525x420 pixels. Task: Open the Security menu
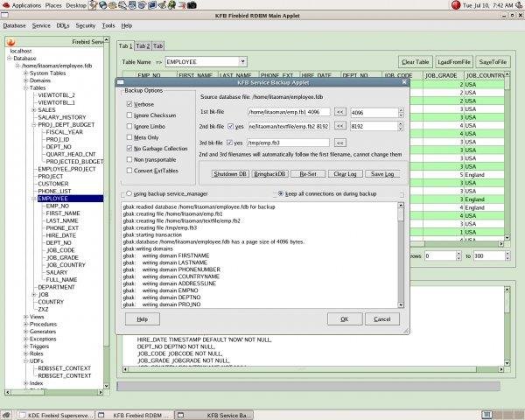coord(85,25)
